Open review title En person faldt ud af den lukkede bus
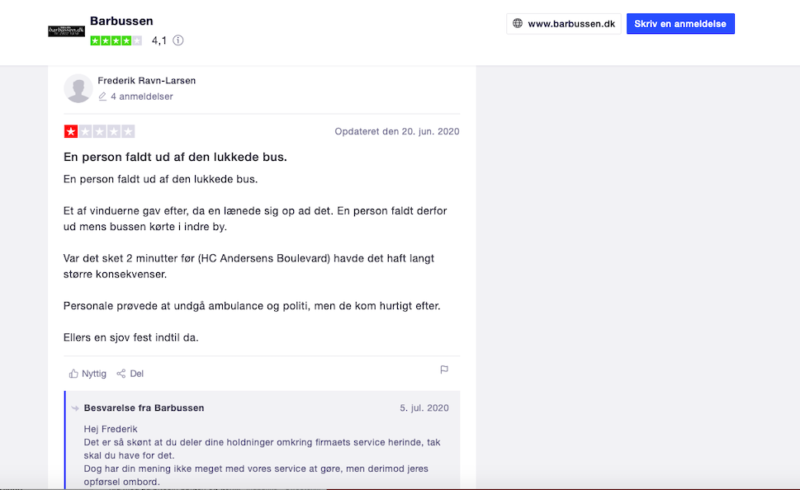 [175, 157]
